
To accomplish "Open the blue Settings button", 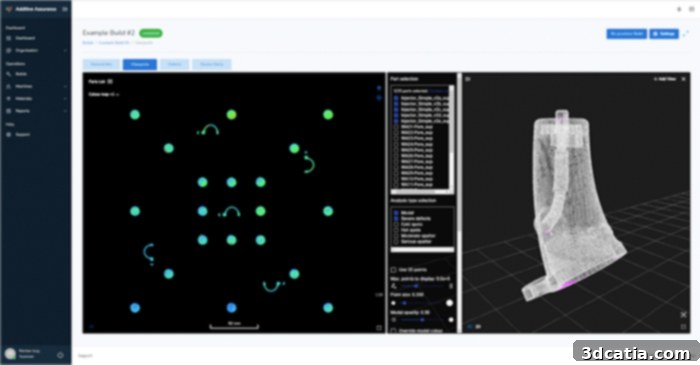I will pyautogui.click(x=664, y=34).
